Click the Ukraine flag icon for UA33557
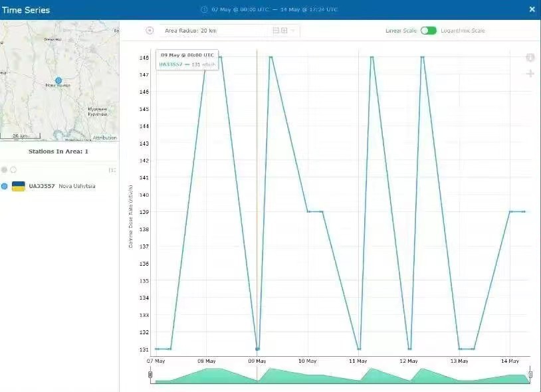Screen dimensions: 541x392 pyautogui.click(x=19, y=186)
